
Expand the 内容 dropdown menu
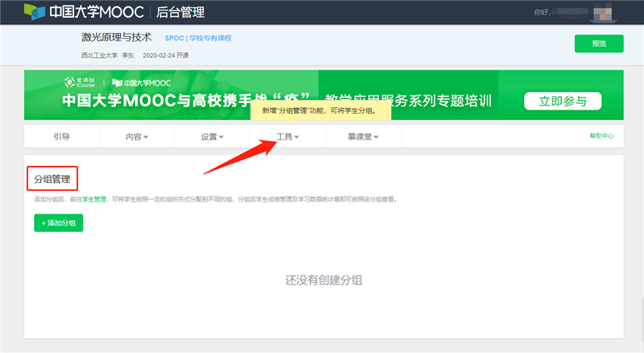point(137,137)
